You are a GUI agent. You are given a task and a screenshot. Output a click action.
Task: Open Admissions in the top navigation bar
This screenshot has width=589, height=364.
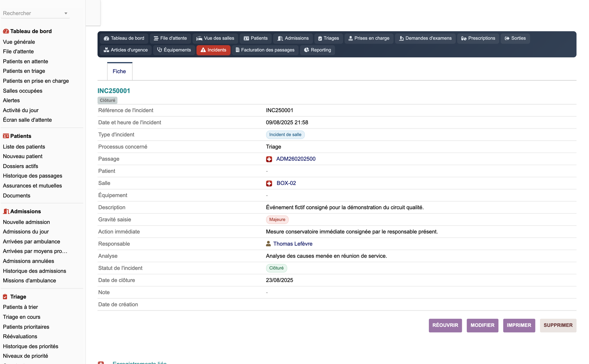[x=293, y=38]
